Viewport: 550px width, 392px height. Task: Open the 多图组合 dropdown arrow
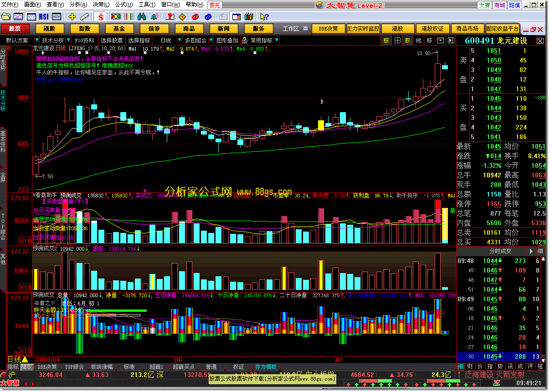210,40
